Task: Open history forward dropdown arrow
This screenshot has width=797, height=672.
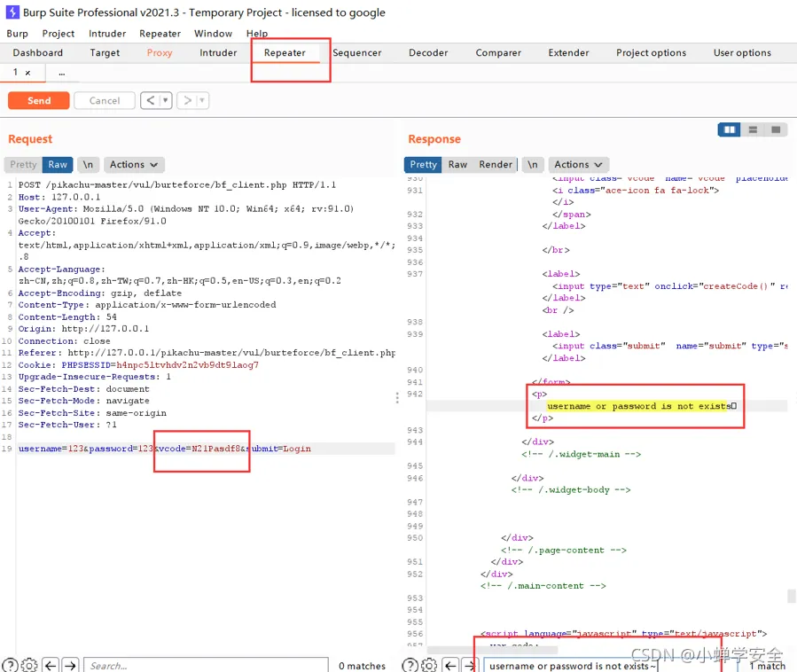Action: pos(202,100)
